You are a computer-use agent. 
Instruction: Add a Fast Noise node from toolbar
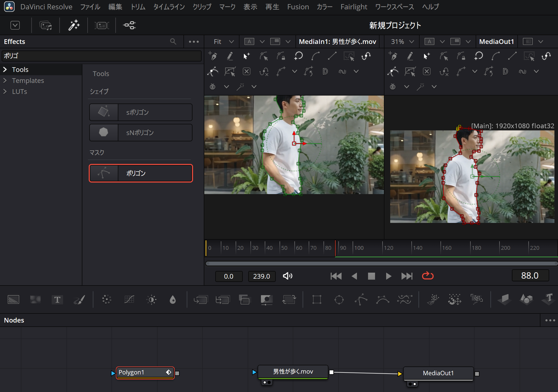[x=35, y=299]
